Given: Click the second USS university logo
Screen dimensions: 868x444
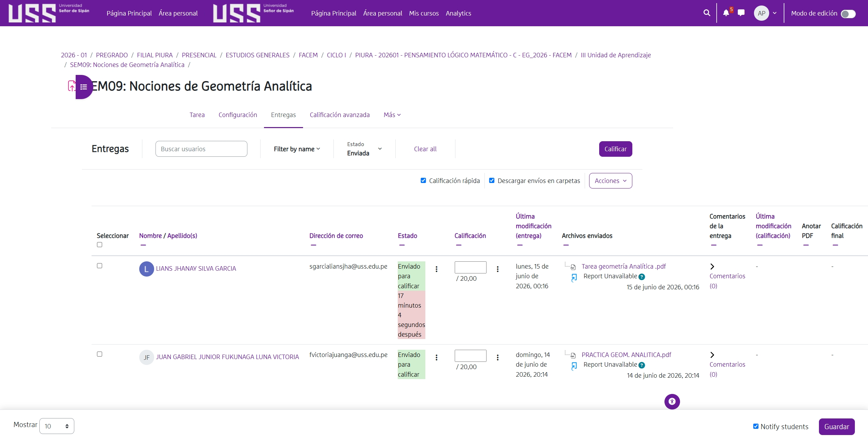Looking at the screenshot, I should pyautogui.click(x=253, y=13).
